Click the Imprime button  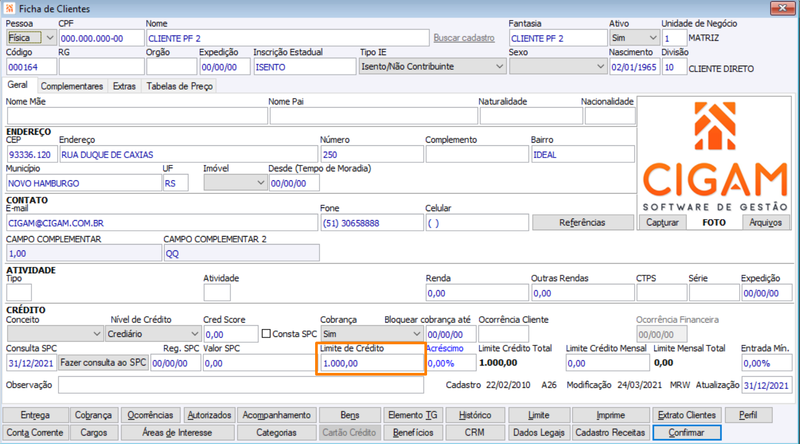(x=611, y=415)
